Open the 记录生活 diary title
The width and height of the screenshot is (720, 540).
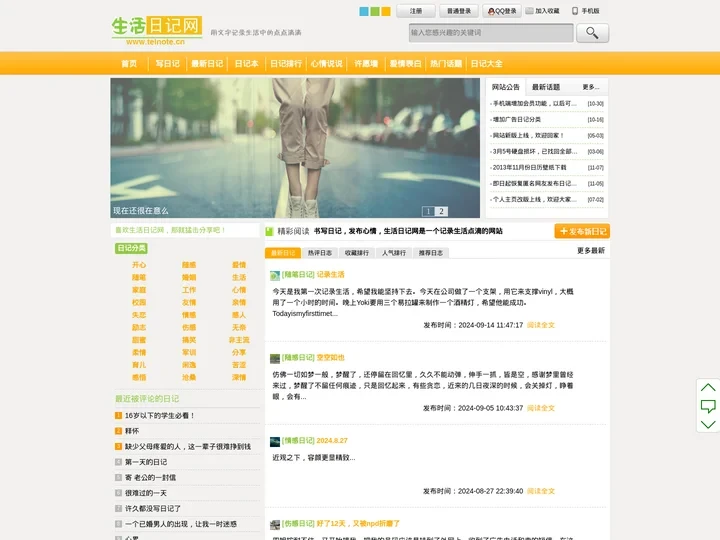331,275
